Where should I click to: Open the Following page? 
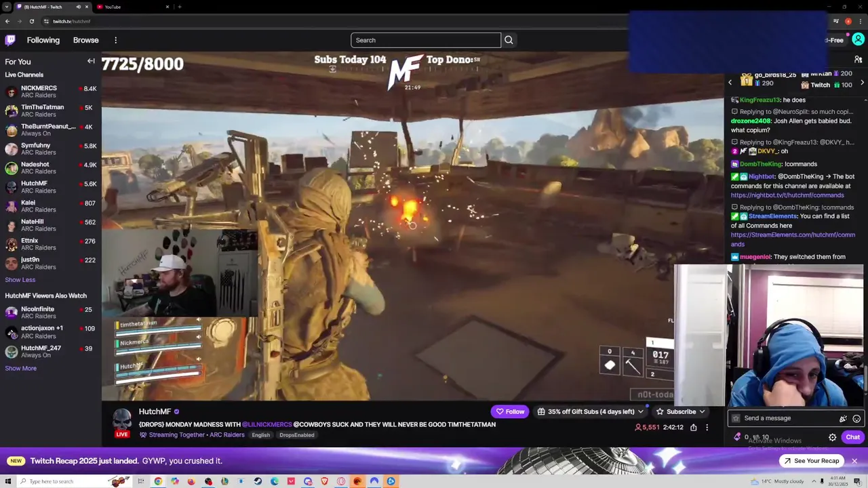pyautogui.click(x=43, y=40)
